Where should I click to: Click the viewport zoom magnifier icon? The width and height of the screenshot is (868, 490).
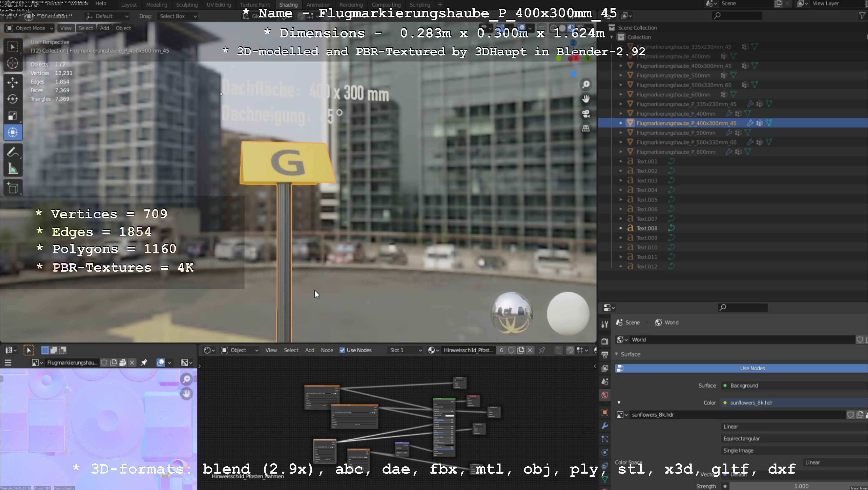point(586,84)
